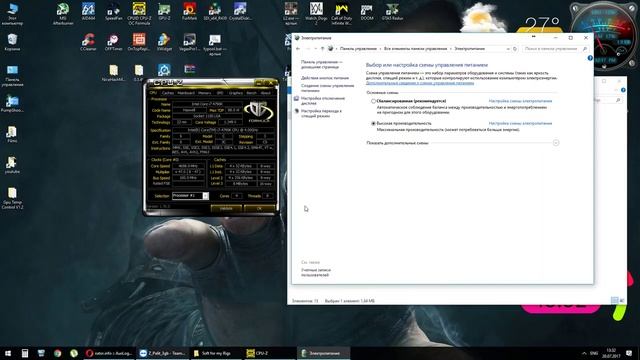Launch CCleaner from the desktop
Image resolution: width=640 pixels, height=360 pixels.
pos(88,42)
